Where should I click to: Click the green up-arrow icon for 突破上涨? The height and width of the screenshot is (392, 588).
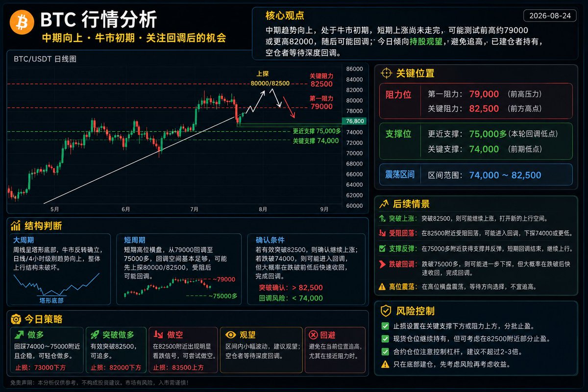pyautogui.click(x=383, y=218)
